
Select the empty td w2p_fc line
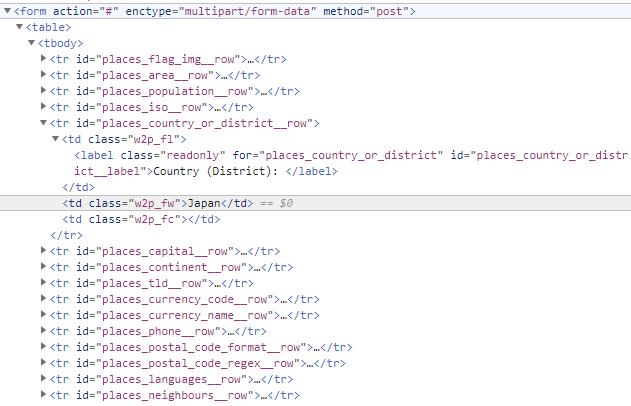coord(141,219)
